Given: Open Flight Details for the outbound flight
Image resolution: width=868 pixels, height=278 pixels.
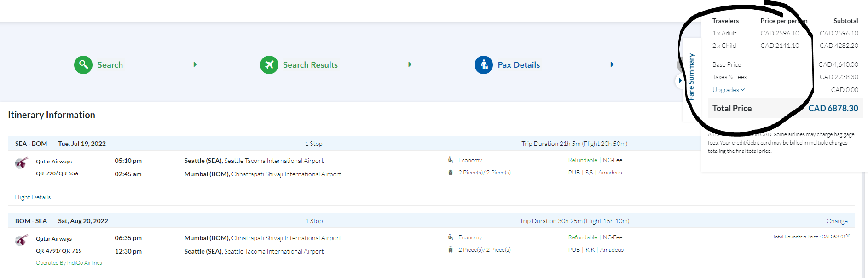Looking at the screenshot, I should pyautogui.click(x=32, y=197).
